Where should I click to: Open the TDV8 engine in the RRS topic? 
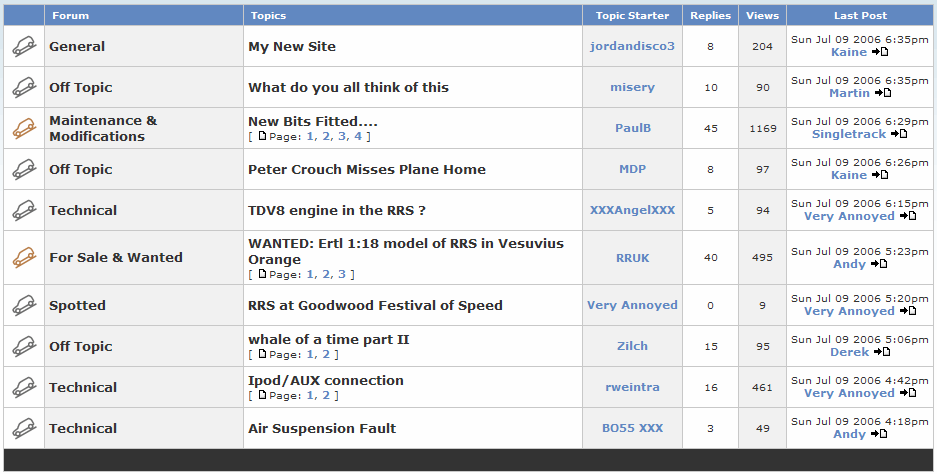[336, 210]
